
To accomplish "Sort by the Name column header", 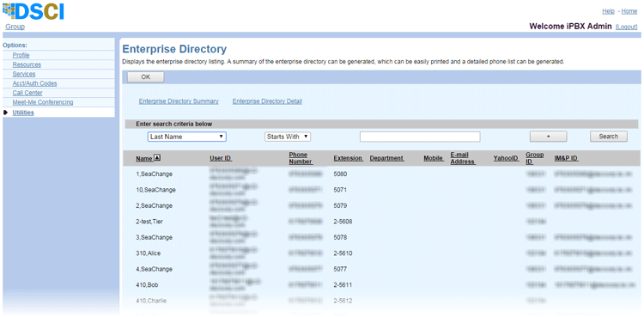I will point(144,158).
